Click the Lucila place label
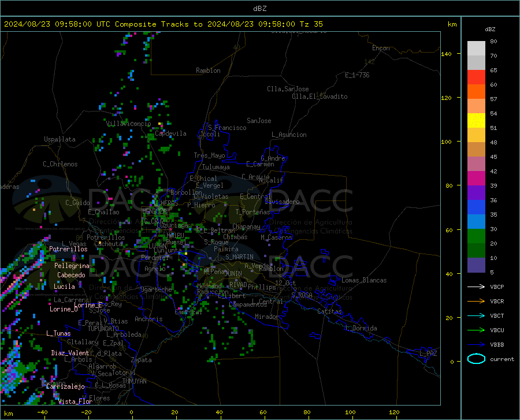This screenshot has width=520, height=420. pyautogui.click(x=64, y=287)
